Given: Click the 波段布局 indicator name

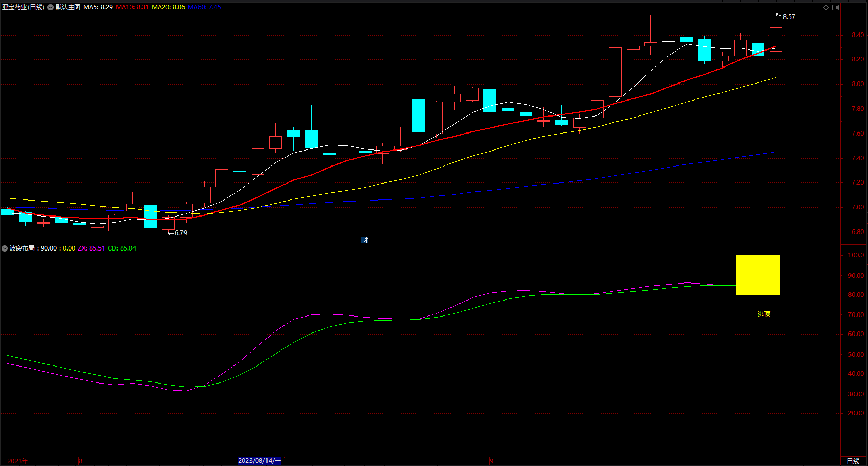Looking at the screenshot, I should (x=22, y=248).
